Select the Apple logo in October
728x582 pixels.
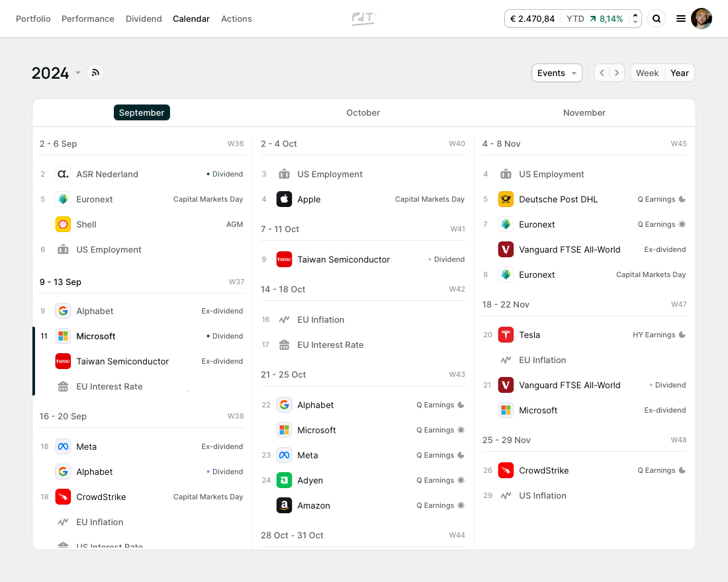point(284,199)
